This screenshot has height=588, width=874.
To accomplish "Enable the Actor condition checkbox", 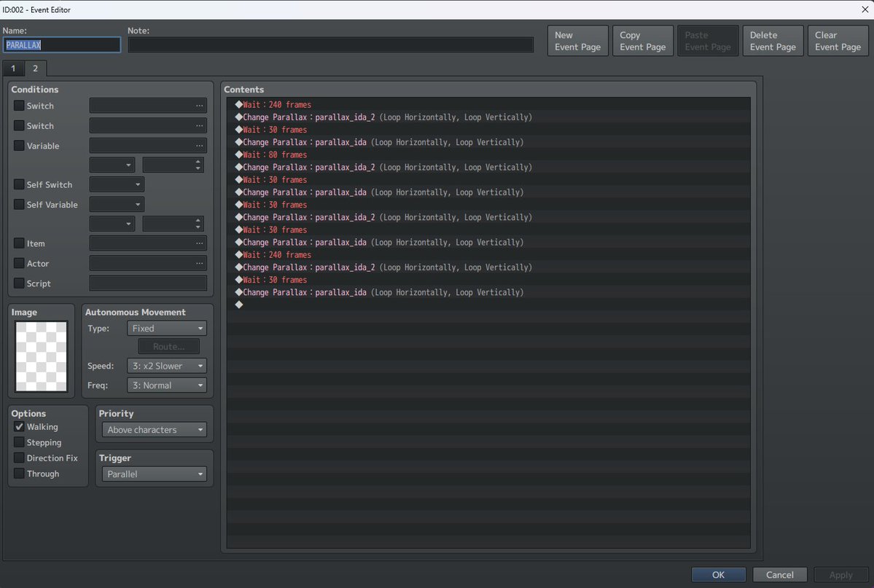I will click(x=19, y=263).
